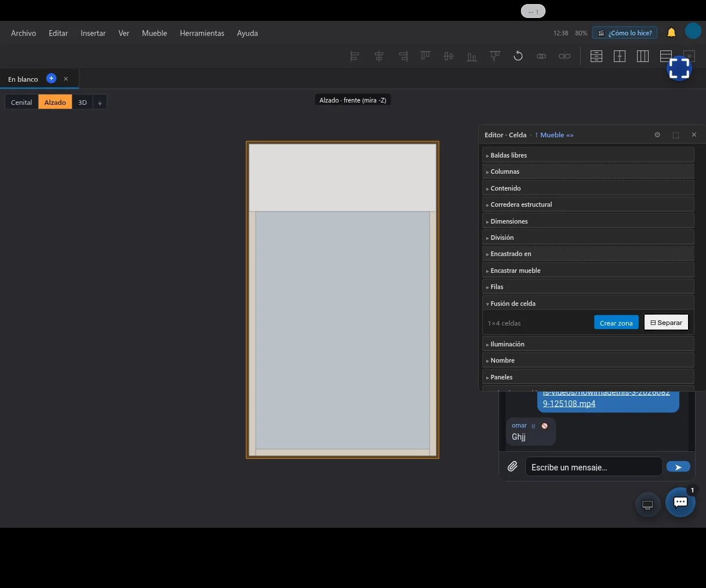The width and height of the screenshot is (706, 588).
Task: Switch to the Cenital view
Action: click(x=21, y=102)
